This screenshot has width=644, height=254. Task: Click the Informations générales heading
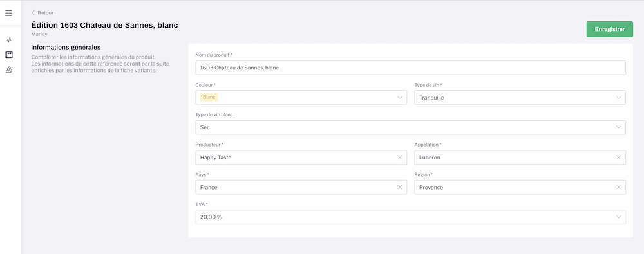pyautogui.click(x=66, y=47)
